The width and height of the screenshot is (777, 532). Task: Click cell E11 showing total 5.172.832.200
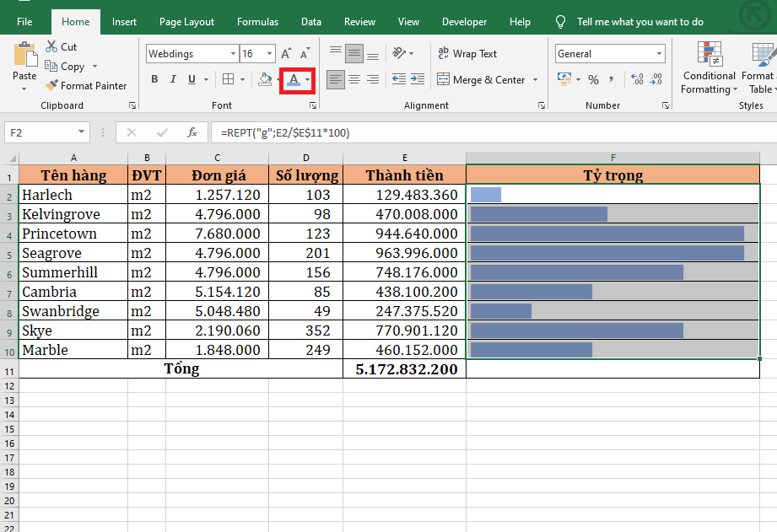click(x=404, y=369)
